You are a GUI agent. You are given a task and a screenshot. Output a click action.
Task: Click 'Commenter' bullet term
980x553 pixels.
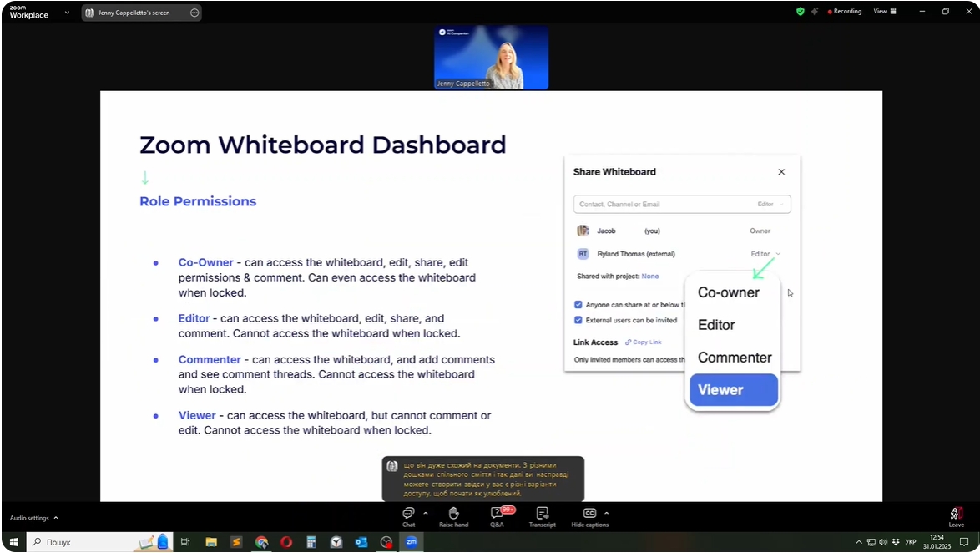[x=210, y=360]
